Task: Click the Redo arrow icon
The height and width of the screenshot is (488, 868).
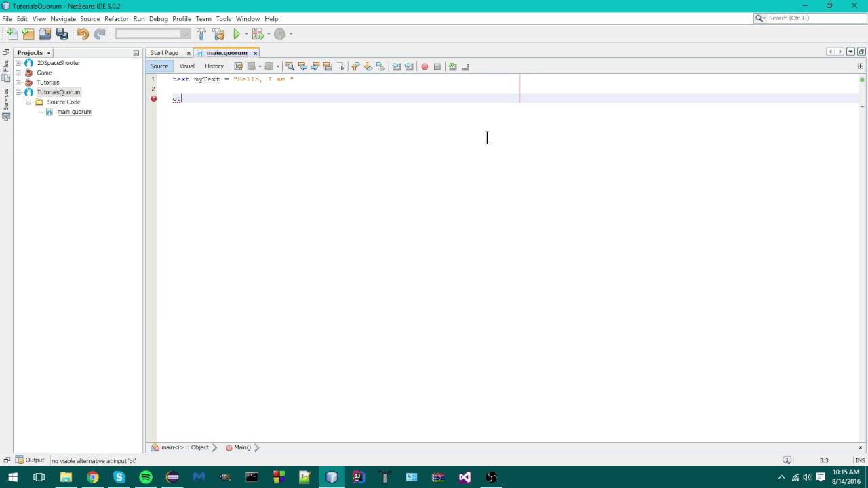Action: pos(100,34)
